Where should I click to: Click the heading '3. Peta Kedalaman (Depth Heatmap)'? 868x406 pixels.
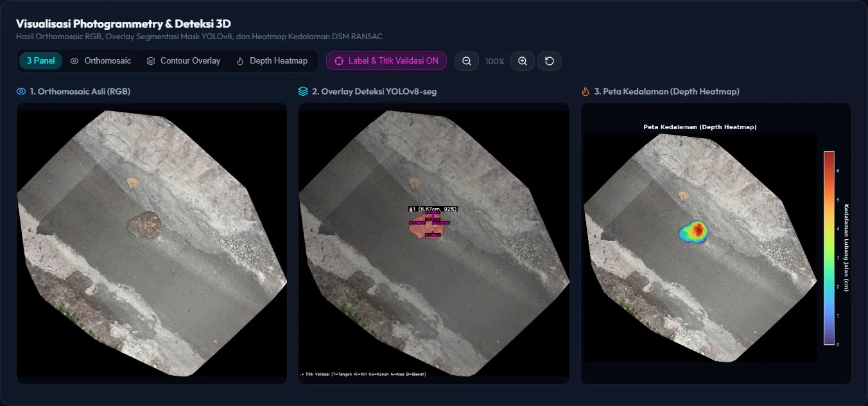pos(667,92)
